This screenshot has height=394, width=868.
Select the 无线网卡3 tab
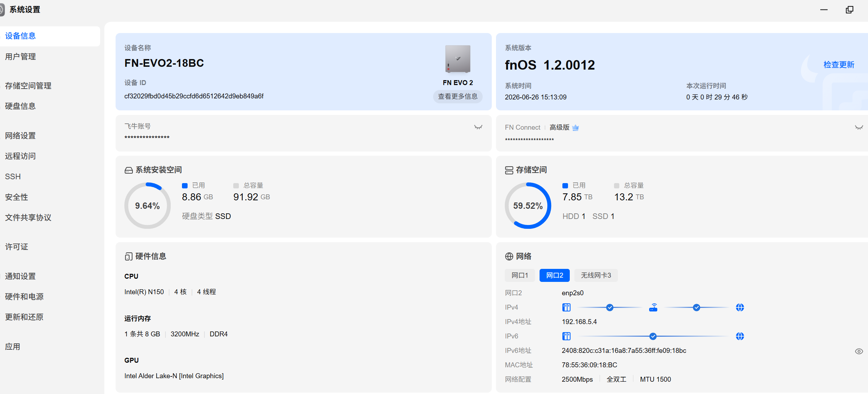pyautogui.click(x=596, y=275)
